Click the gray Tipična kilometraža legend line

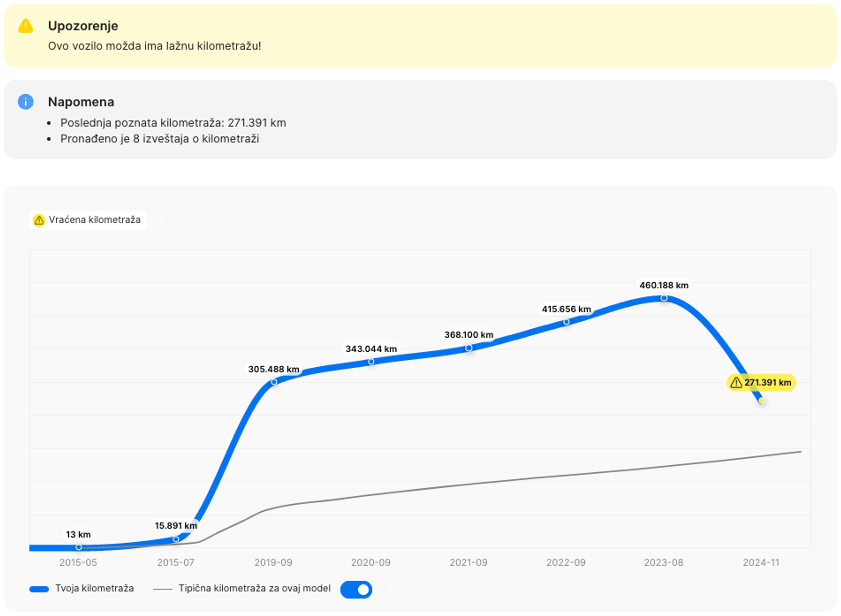click(x=163, y=589)
